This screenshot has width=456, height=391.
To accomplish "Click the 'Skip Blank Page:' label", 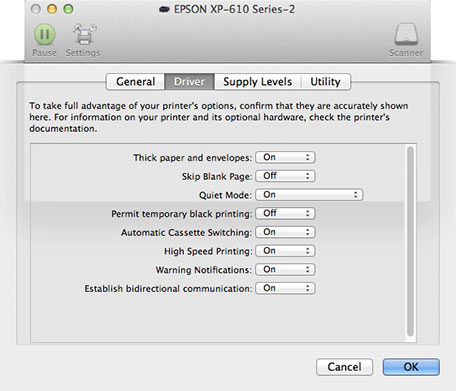I will (x=217, y=176).
